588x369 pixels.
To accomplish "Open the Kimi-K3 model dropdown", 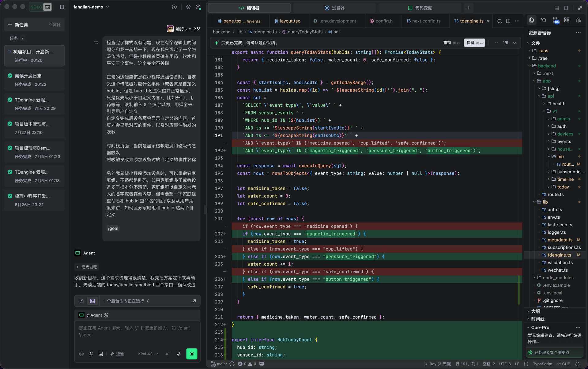I will 148,354.
